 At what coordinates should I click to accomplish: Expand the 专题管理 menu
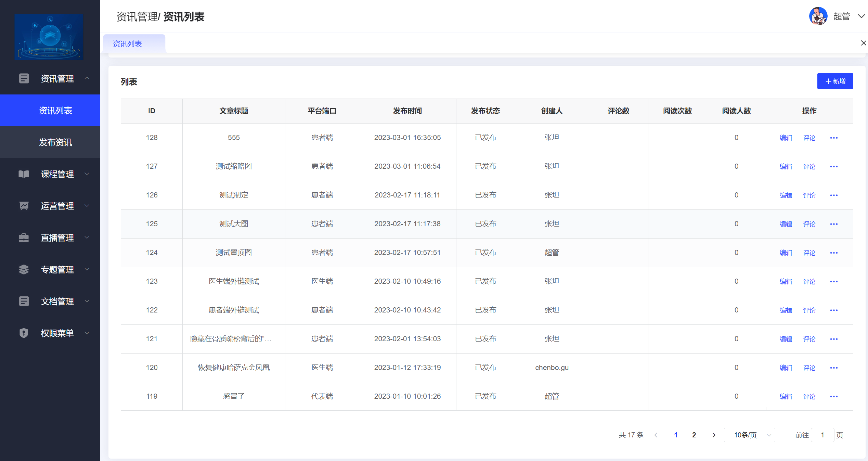[x=87, y=269]
